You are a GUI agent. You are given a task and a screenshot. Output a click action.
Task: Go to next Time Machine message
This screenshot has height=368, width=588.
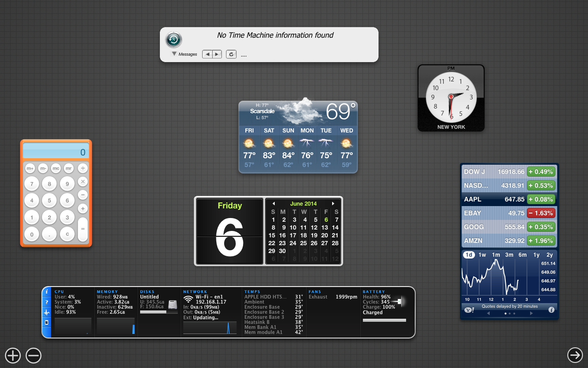click(x=217, y=54)
